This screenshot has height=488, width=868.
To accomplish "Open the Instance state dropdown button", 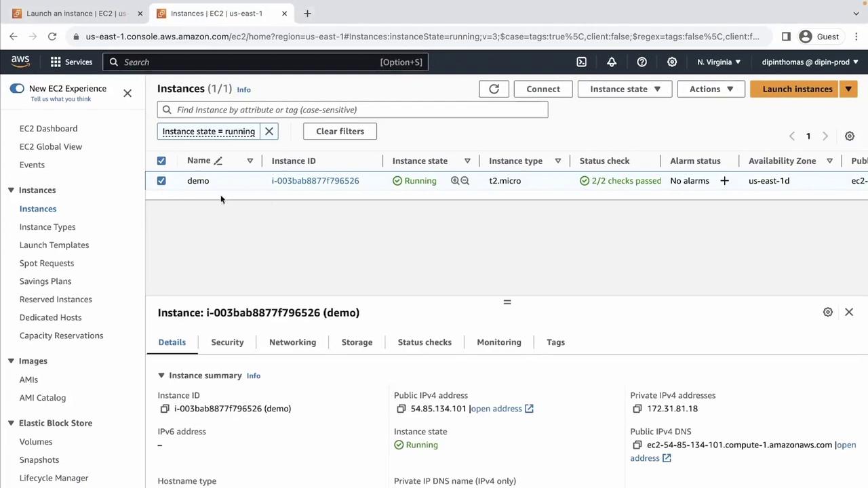I will coord(625,89).
